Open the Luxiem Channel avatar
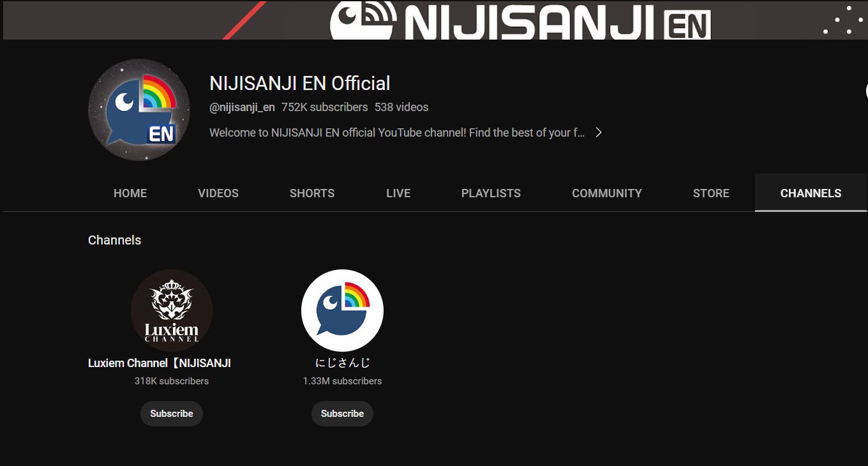 coord(172,311)
